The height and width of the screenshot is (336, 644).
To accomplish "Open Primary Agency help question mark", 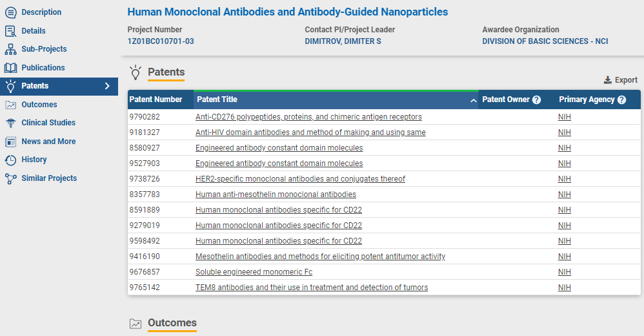I will tap(621, 100).
